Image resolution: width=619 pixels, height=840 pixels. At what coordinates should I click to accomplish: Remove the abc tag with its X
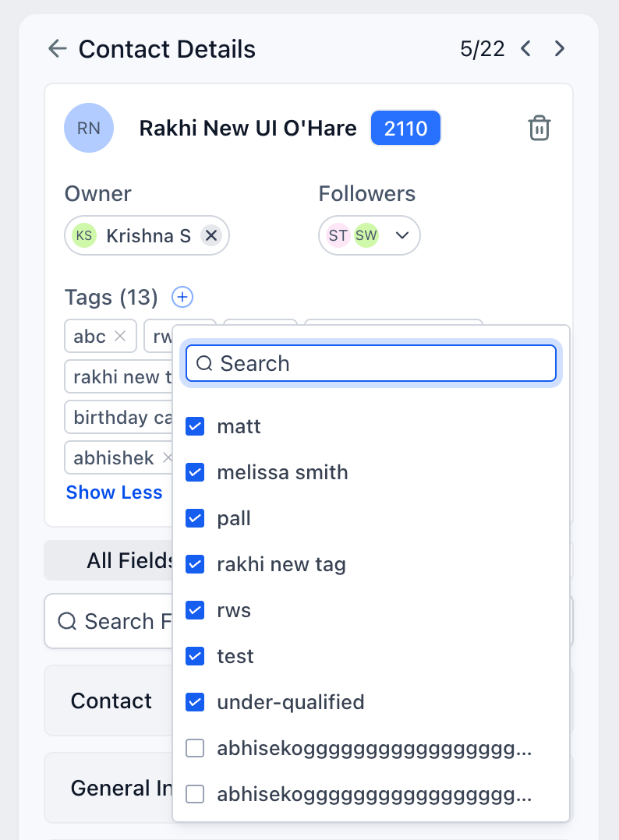coord(120,336)
